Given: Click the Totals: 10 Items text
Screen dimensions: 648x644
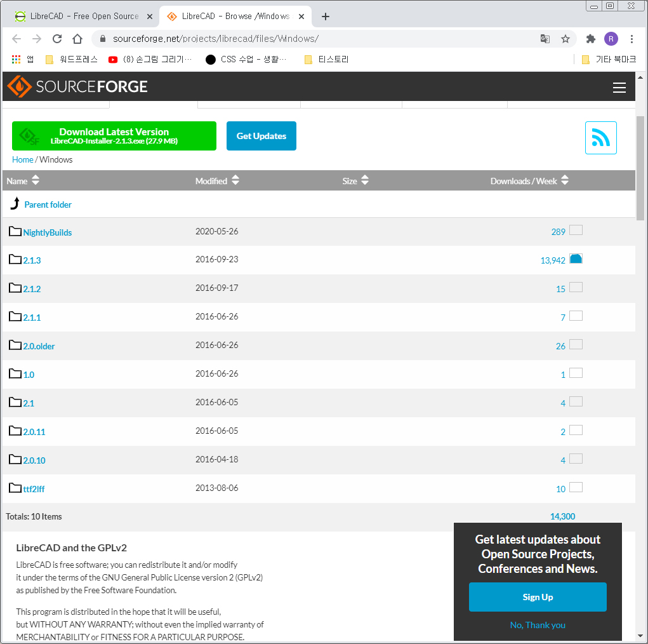Looking at the screenshot, I should (x=34, y=516).
